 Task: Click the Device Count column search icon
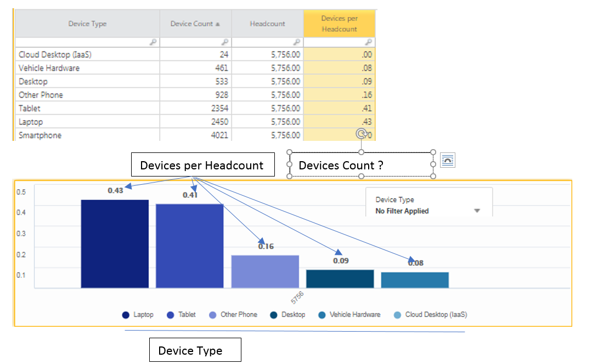225,42
